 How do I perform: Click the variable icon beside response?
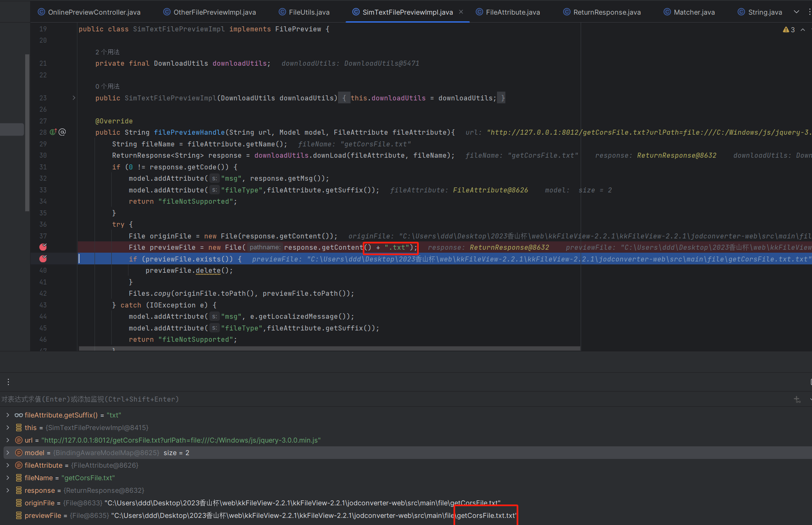coord(19,490)
